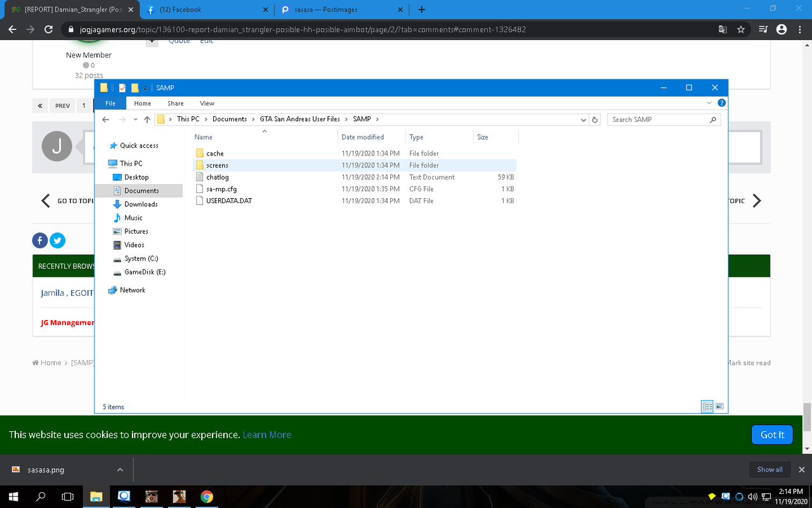This screenshot has height=508, width=812.
Task: Select the sa-mp.cfg file
Action: tap(354, 189)
